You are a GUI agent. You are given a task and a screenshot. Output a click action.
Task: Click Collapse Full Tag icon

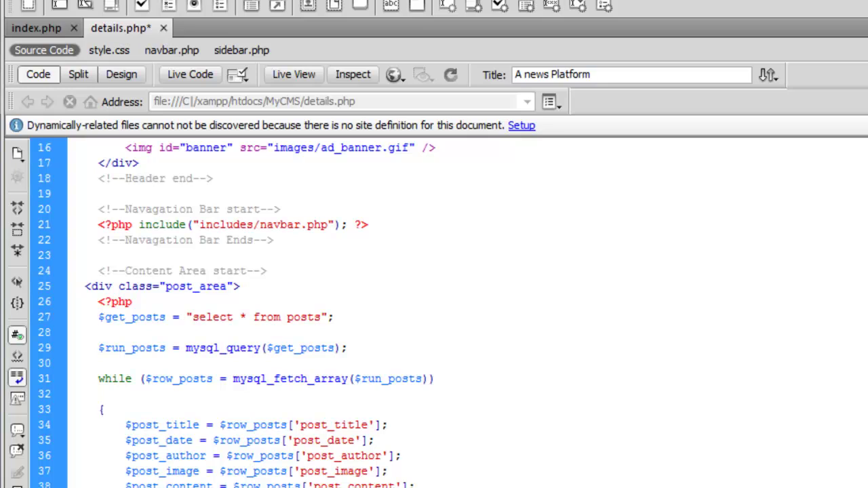click(x=18, y=208)
